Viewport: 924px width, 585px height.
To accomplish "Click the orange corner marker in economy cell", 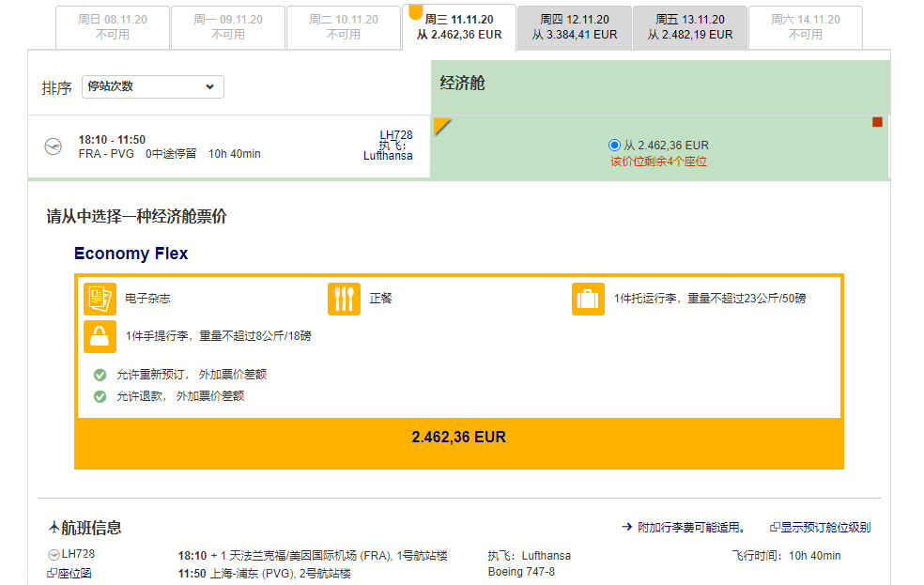I will (441, 125).
